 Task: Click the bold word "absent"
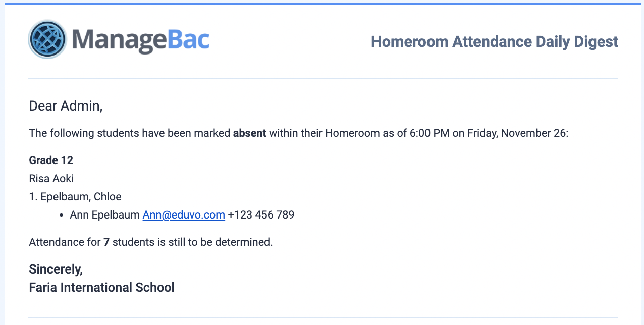pyautogui.click(x=249, y=133)
